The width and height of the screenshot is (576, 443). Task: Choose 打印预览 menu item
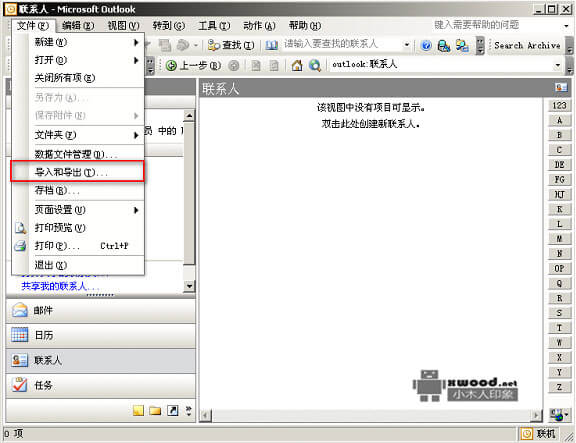pos(78,228)
